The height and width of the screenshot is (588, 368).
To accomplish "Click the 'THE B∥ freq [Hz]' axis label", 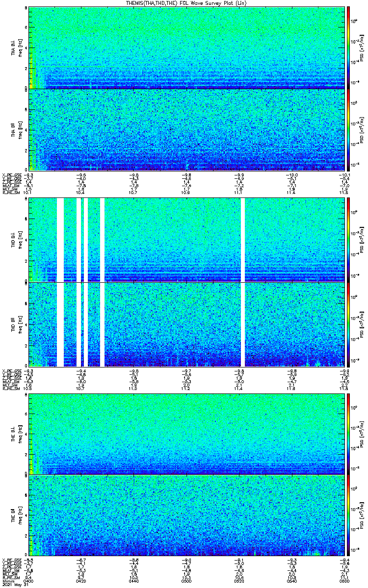I will point(17,515).
